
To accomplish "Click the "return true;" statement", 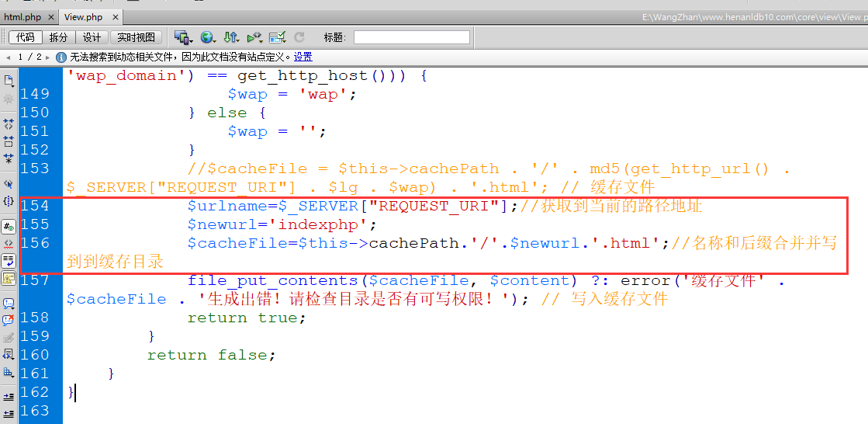I will 247,318.
